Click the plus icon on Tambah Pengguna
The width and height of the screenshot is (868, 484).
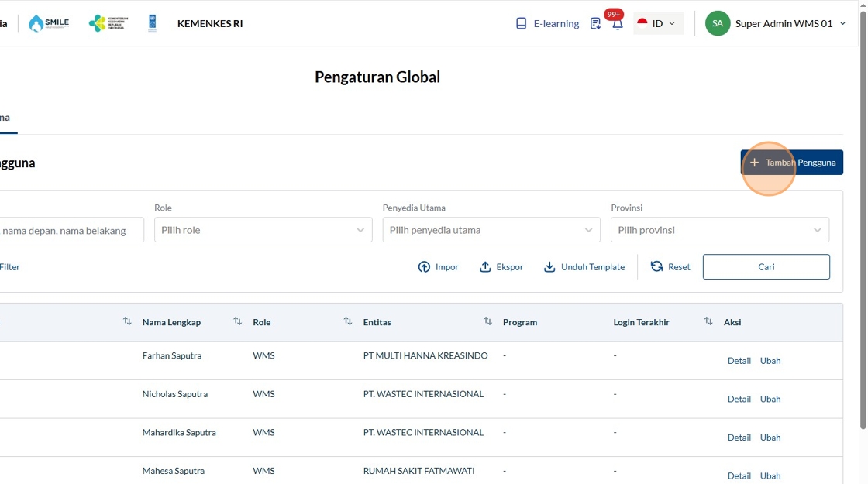[754, 162]
